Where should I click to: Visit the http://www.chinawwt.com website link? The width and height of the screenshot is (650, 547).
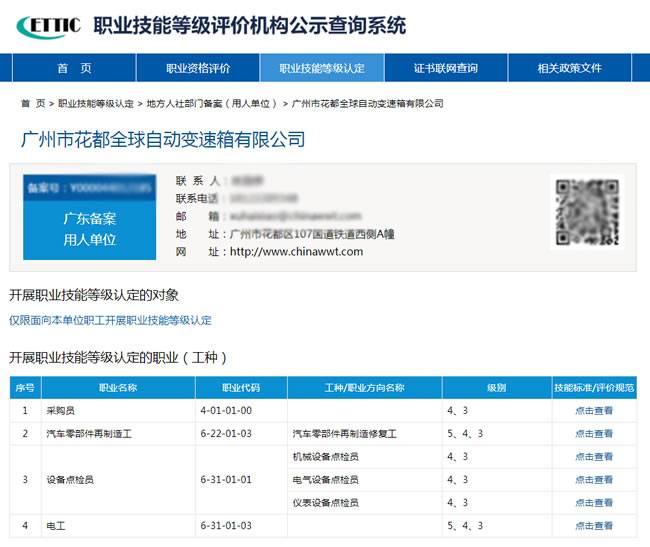(x=296, y=252)
